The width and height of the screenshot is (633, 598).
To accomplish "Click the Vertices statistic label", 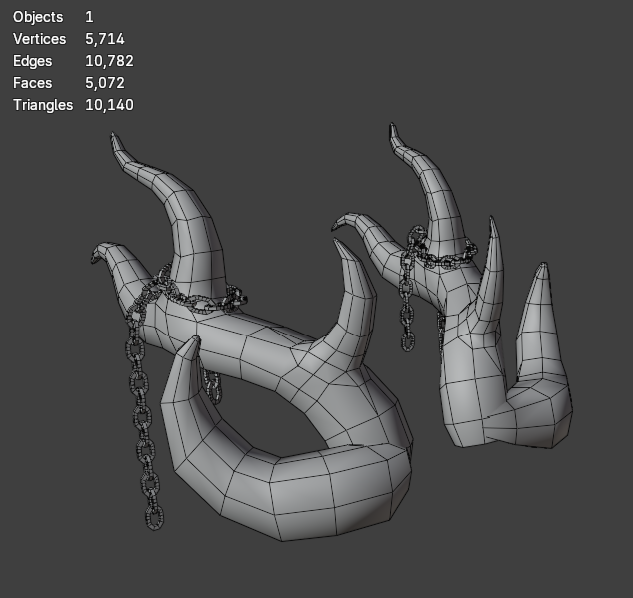I will coord(40,39).
